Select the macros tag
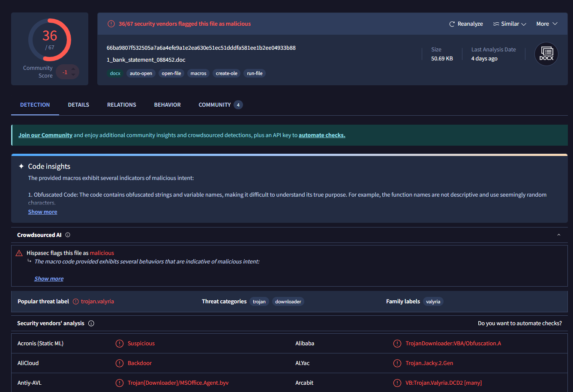The width and height of the screenshot is (573, 392). coord(198,74)
